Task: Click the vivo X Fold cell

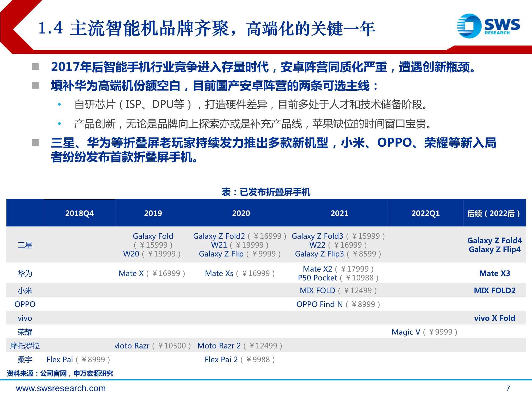Action: [x=494, y=318]
